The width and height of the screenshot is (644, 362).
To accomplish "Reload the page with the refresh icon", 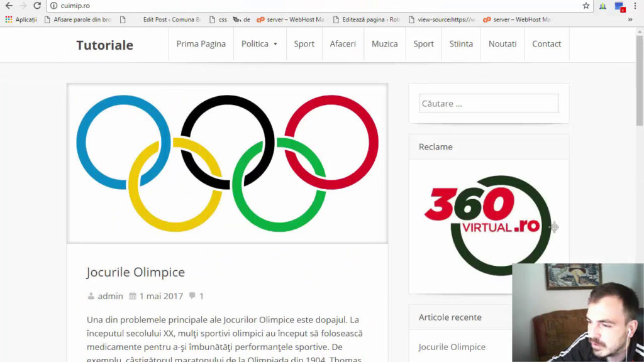I will point(37,6).
